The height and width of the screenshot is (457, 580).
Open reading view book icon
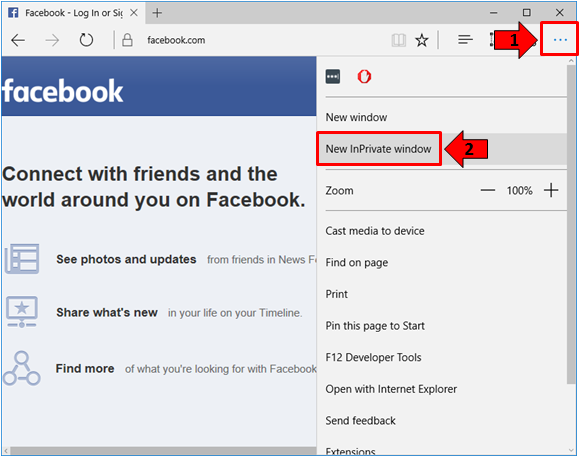pyautogui.click(x=398, y=40)
